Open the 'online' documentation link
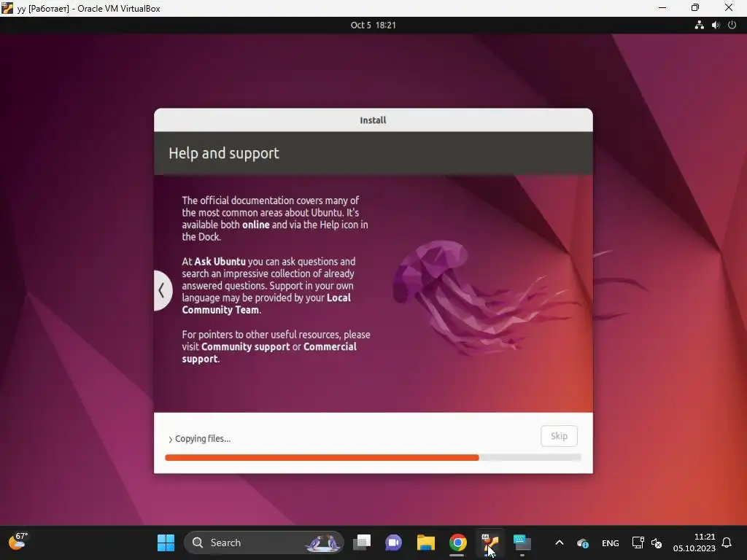The width and height of the screenshot is (747, 560). pos(256,225)
